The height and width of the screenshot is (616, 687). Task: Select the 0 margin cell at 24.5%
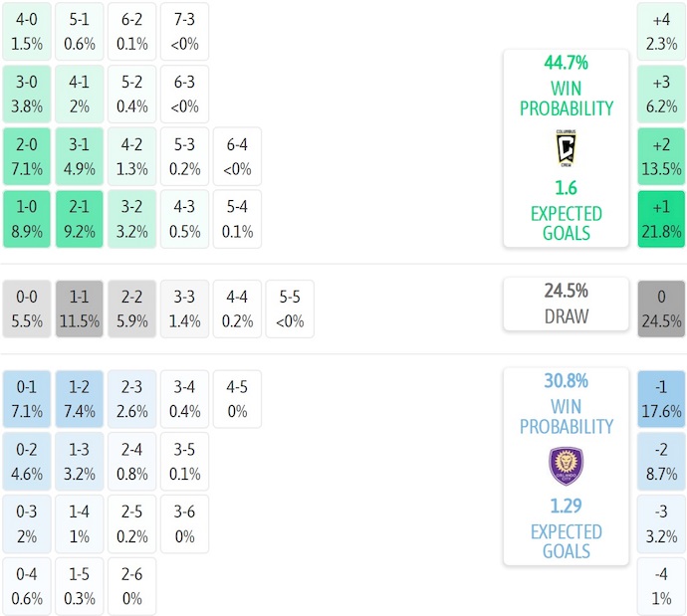pyautogui.click(x=661, y=308)
